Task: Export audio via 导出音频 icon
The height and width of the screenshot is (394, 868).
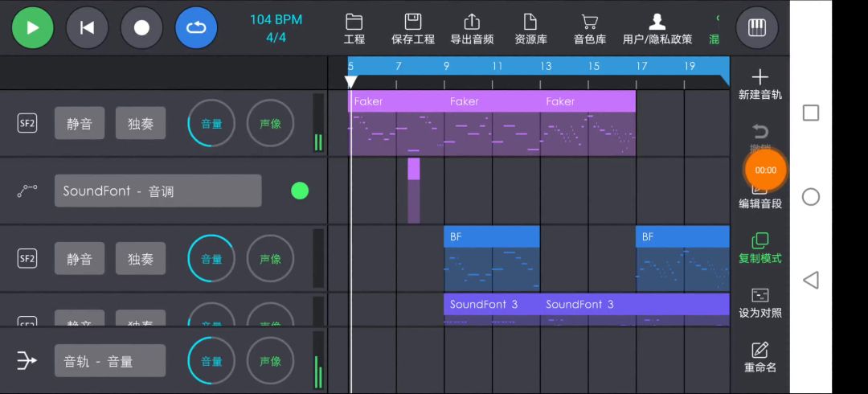Action: (472, 29)
